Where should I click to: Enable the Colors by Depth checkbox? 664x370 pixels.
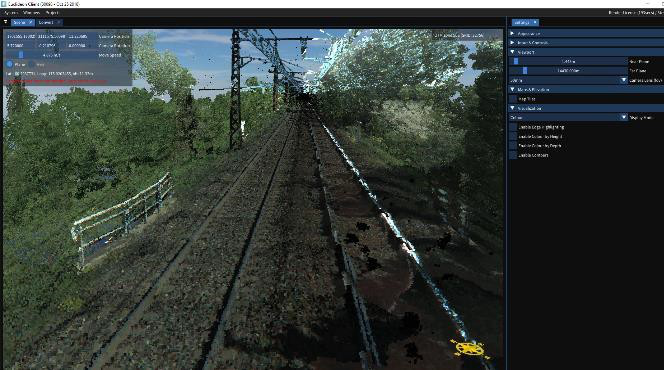click(x=513, y=146)
